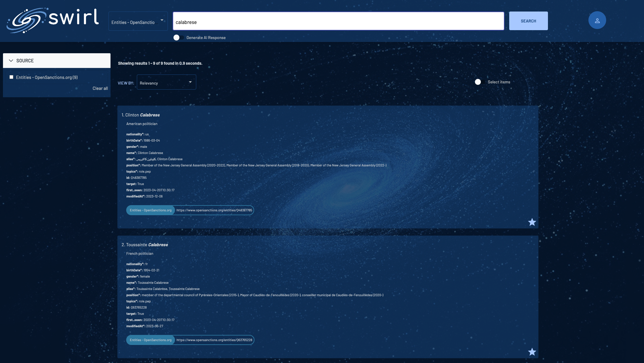Screen dimensions: 644x363
Task: Click Clear all in source filters
Action: coord(100,88)
